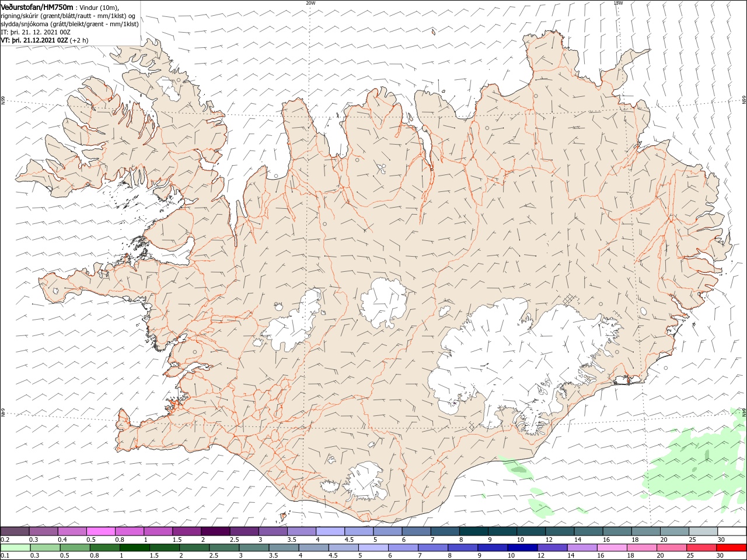Click the bright red 30+ rain legend swatch
This screenshot has width=747, height=560.
(731, 548)
